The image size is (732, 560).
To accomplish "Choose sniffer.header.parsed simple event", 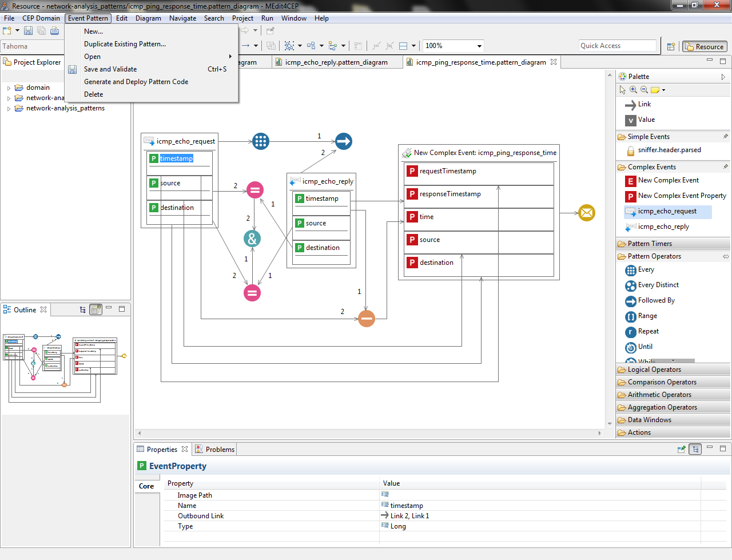I will (663, 150).
